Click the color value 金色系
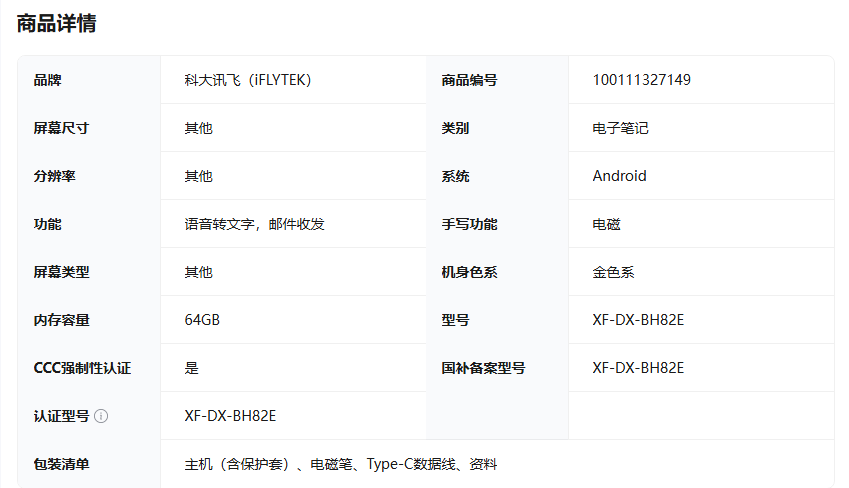The width and height of the screenshot is (849, 488). [613, 272]
